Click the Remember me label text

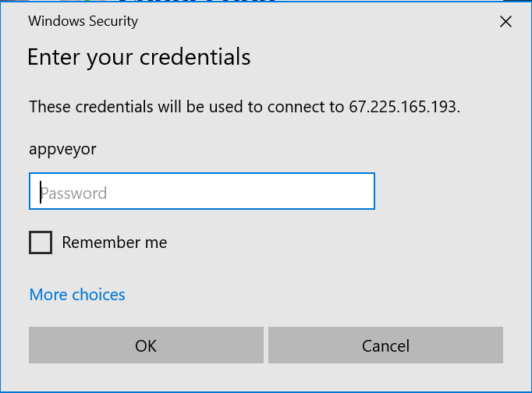click(x=115, y=243)
